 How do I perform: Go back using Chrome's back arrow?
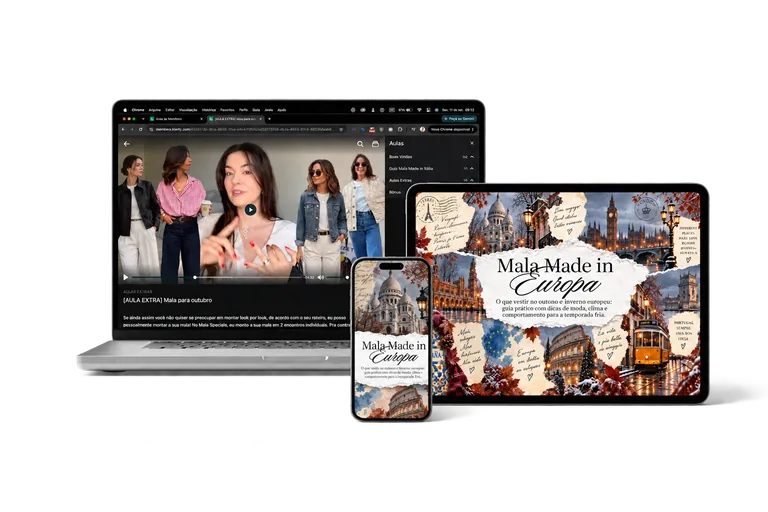(123, 129)
